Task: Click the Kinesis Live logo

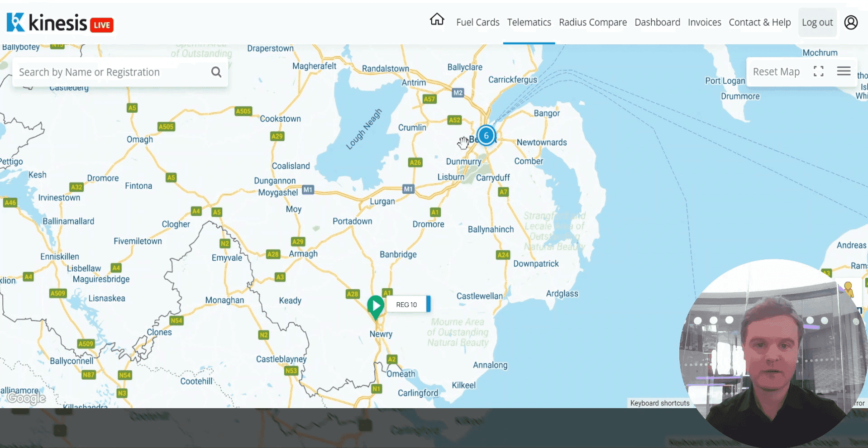Action: click(60, 23)
